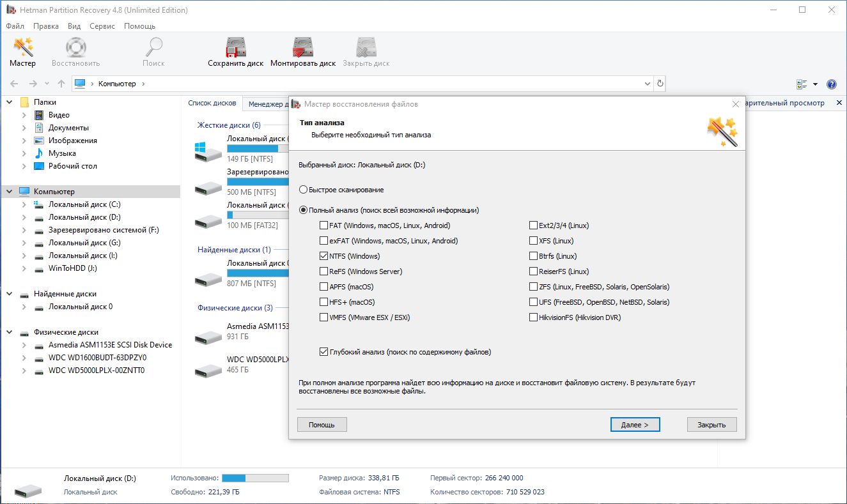The image size is (847, 504).
Task: Enable the ReFS (Windows Server) checkbox
Action: [x=323, y=271]
